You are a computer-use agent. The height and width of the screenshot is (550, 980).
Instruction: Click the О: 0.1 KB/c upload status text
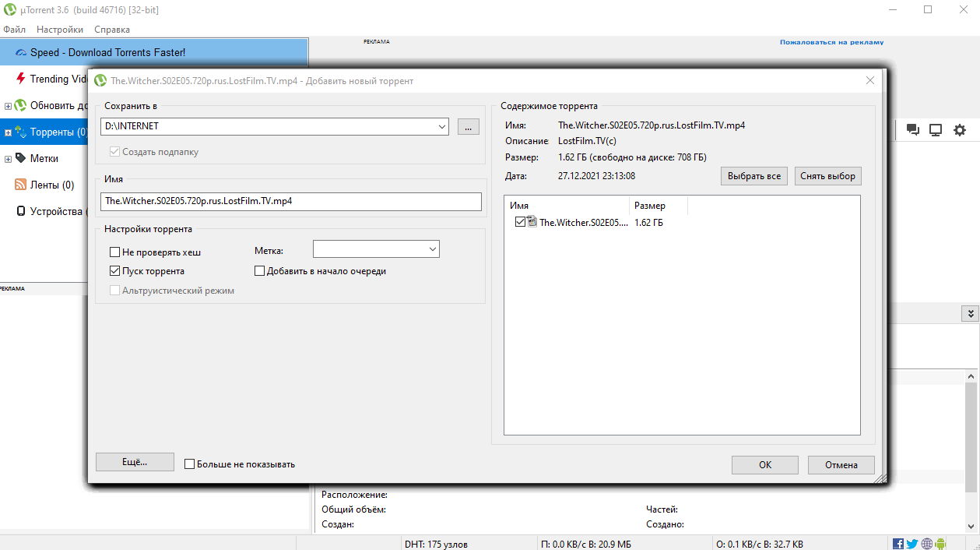pos(760,544)
